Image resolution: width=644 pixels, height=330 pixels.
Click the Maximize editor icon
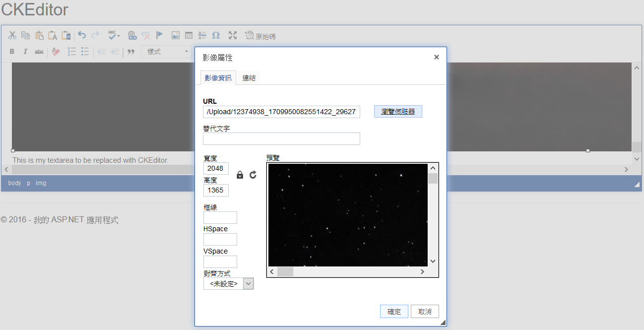click(233, 35)
